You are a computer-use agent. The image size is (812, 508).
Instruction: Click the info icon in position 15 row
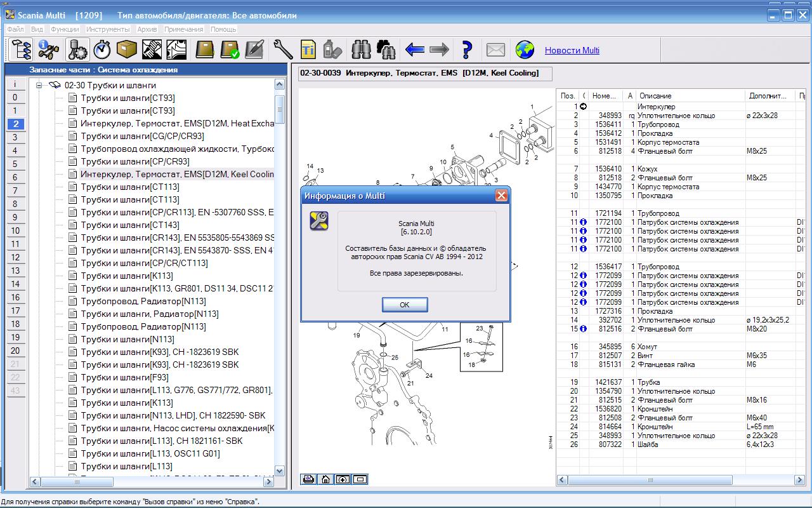point(583,329)
